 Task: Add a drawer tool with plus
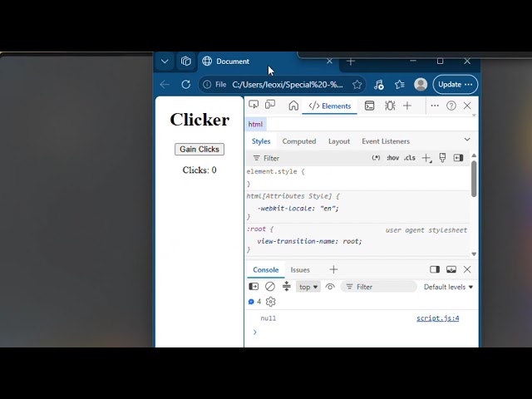333,269
